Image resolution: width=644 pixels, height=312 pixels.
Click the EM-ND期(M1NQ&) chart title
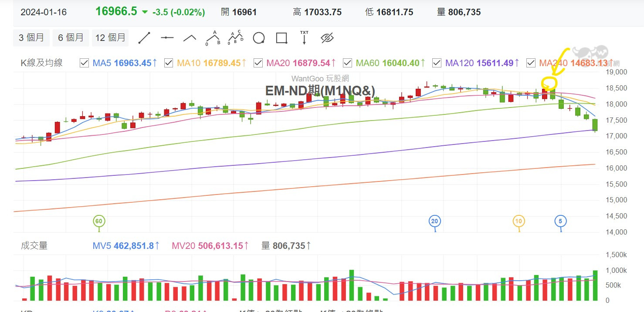(x=320, y=91)
